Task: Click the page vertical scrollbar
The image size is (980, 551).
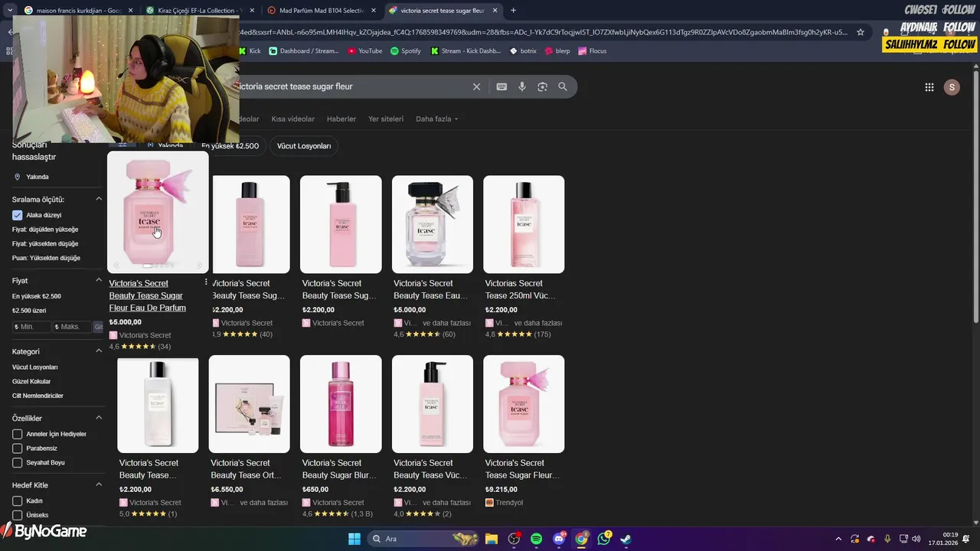Action: pos(975,195)
